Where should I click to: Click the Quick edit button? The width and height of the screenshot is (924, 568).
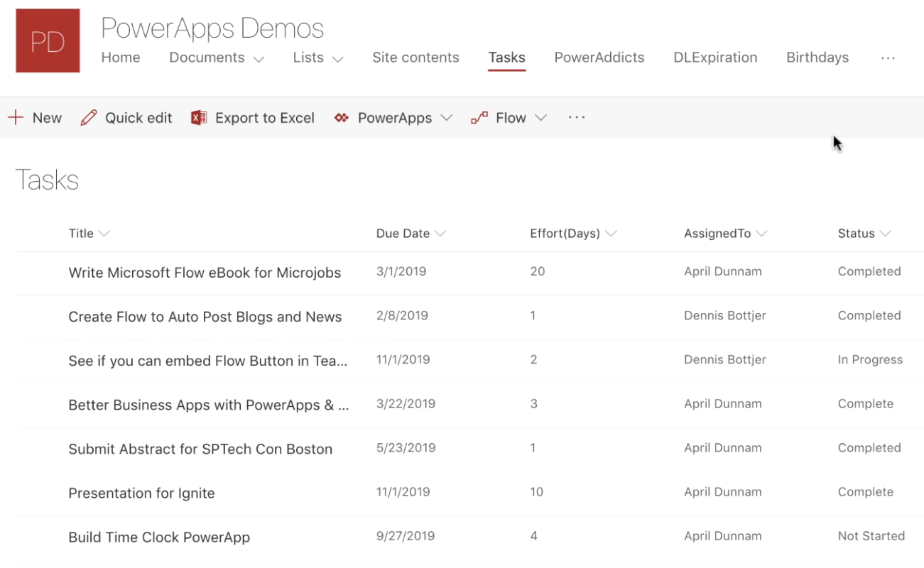pos(126,118)
